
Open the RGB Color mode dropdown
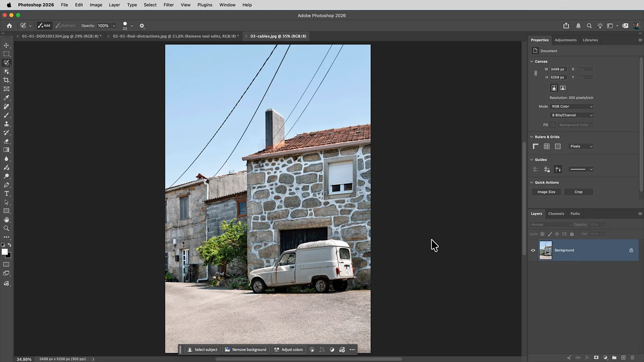tap(572, 107)
